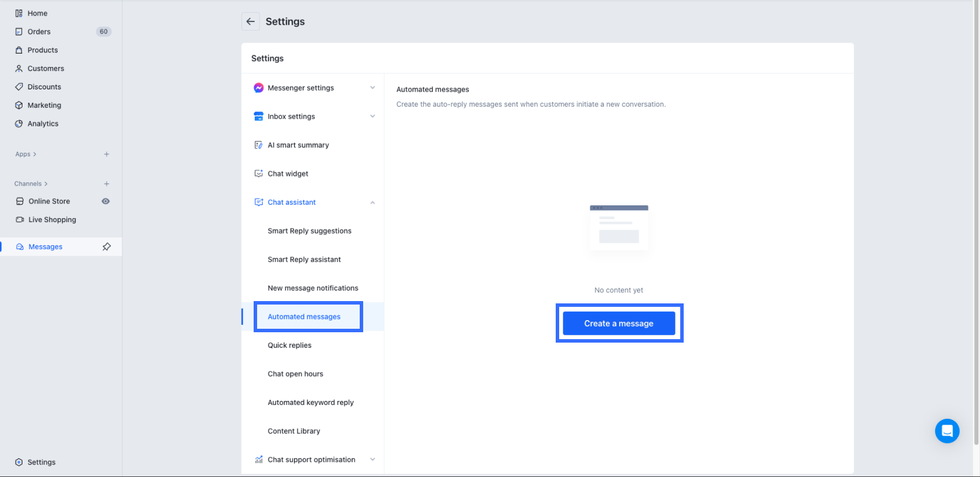Go to Orders in sidebar

click(x=39, y=32)
